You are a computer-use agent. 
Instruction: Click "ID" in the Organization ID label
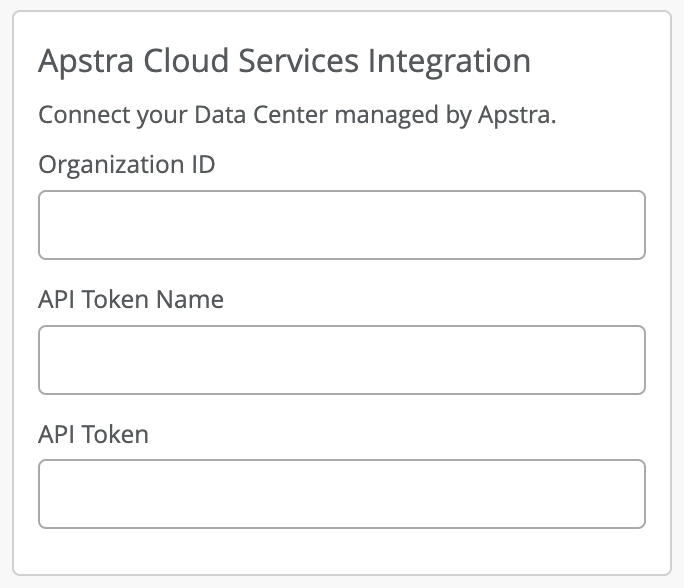(202, 165)
